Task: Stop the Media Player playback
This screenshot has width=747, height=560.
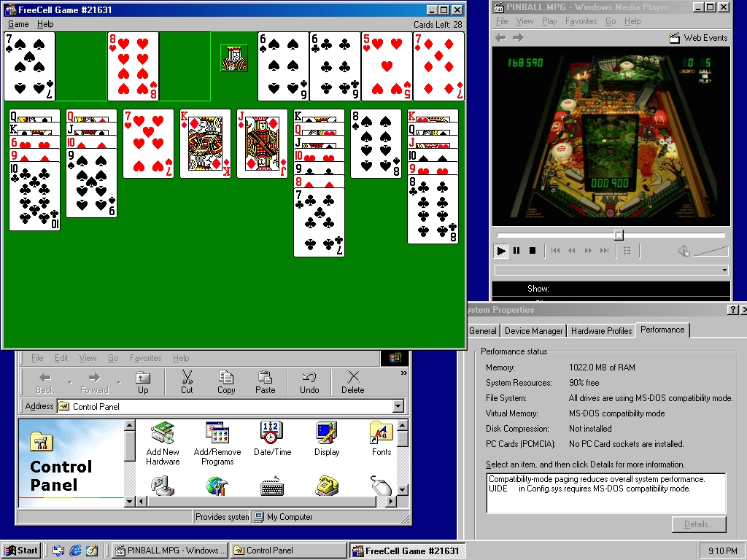Action: [533, 251]
